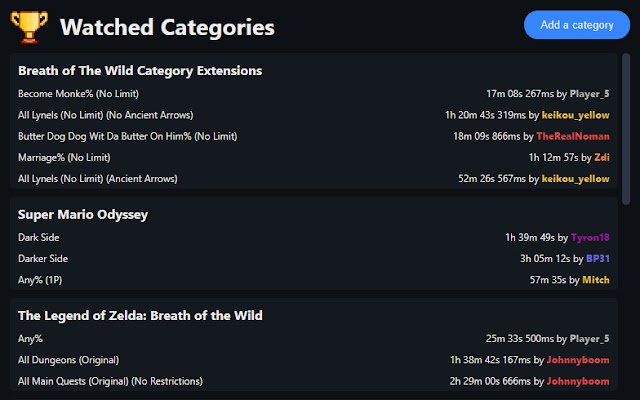Image resolution: width=640 pixels, height=400 pixels.
Task: Open the Super Mario Odyssey game heading
Action: tap(83, 214)
